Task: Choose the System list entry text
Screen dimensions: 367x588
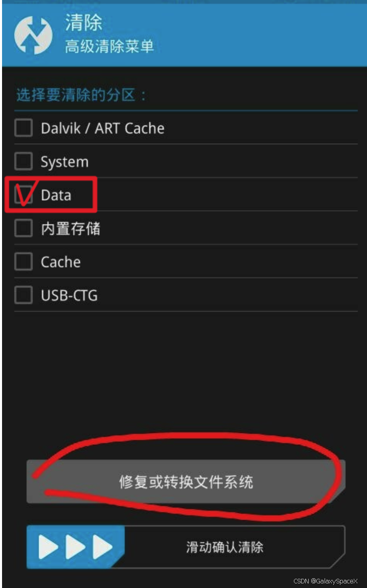Action: coord(65,162)
